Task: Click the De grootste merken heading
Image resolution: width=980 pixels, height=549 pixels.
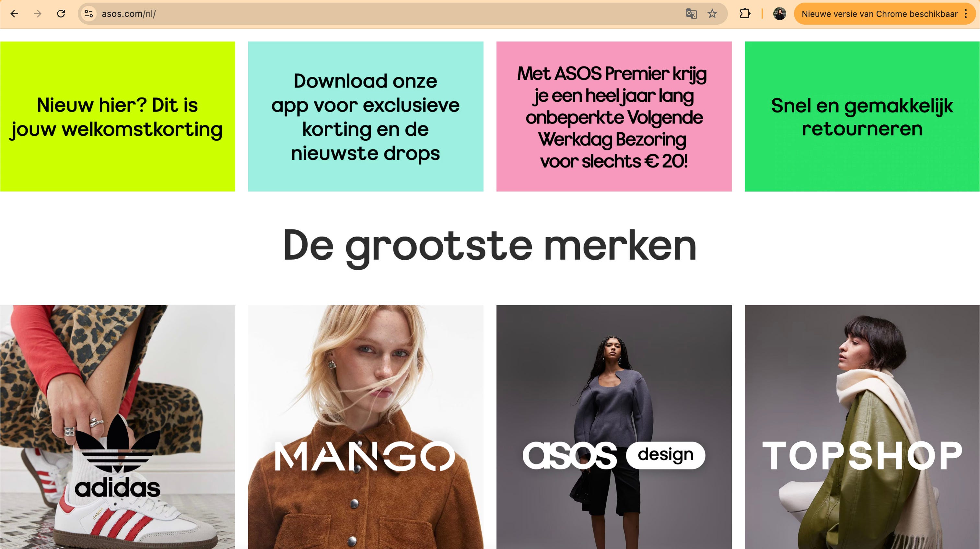Action: click(490, 247)
